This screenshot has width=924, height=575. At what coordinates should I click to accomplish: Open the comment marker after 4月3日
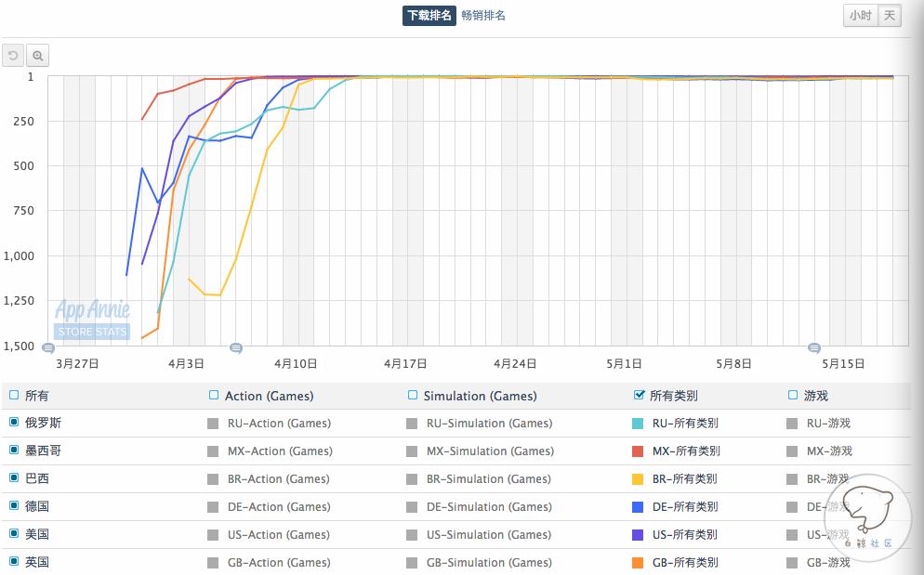[236, 348]
